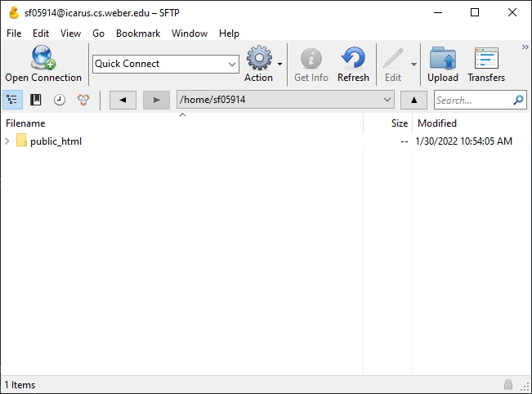The width and height of the screenshot is (532, 394).
Task: Go back to the previous folder
Action: coord(123,100)
